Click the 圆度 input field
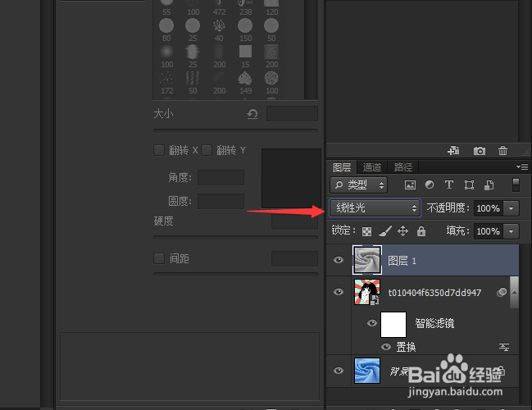This screenshot has width=532, height=410. (x=221, y=201)
